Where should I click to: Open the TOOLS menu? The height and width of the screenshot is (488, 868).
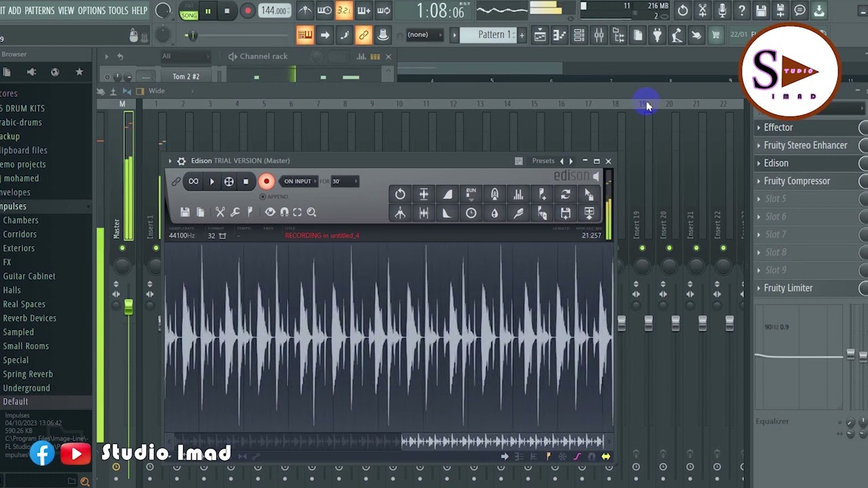click(118, 10)
